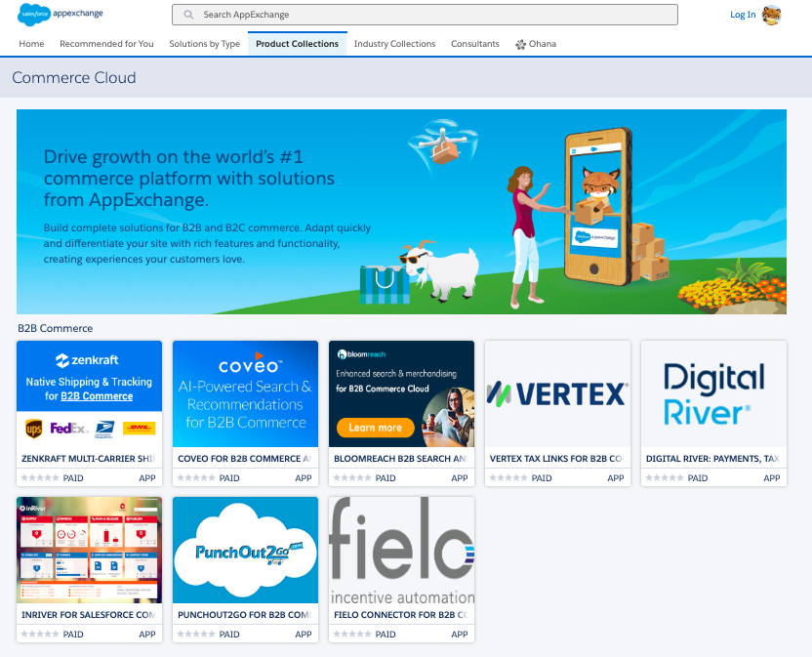Viewport: 812px width, 657px height.
Task: Click star rating on Zenkraft card
Action: (40, 477)
